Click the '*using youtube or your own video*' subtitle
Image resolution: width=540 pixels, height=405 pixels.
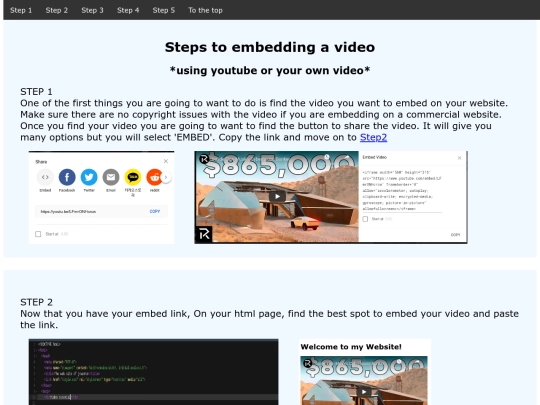(x=270, y=71)
